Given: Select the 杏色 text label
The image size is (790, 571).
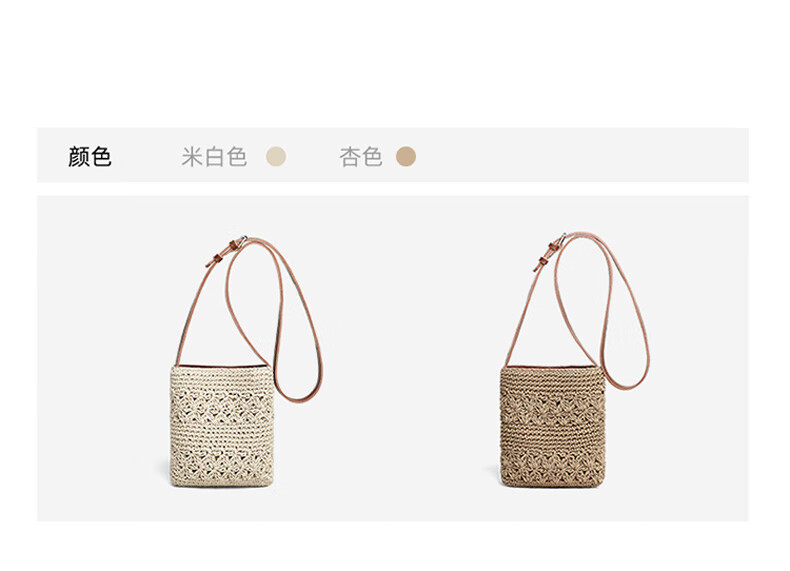Looking at the screenshot, I should (361, 157).
